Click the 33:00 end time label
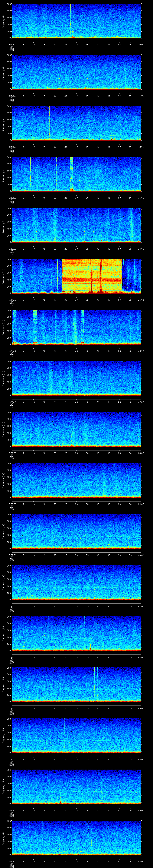 point(141,197)
